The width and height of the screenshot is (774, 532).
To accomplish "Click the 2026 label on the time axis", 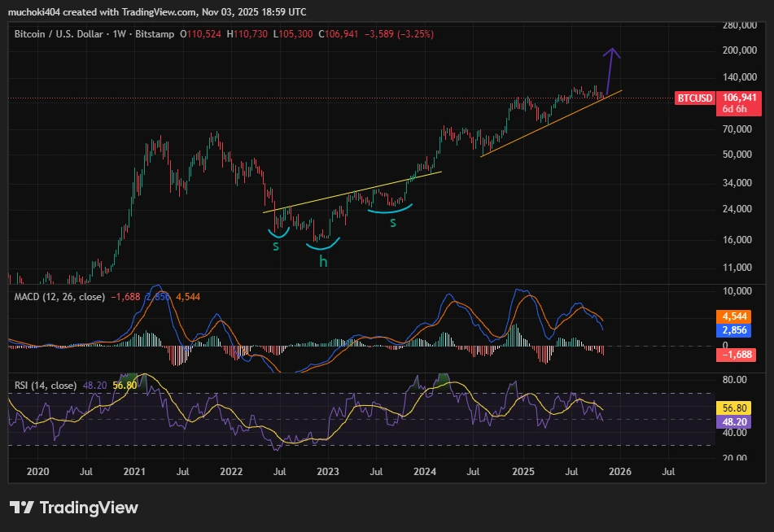I will [620, 471].
